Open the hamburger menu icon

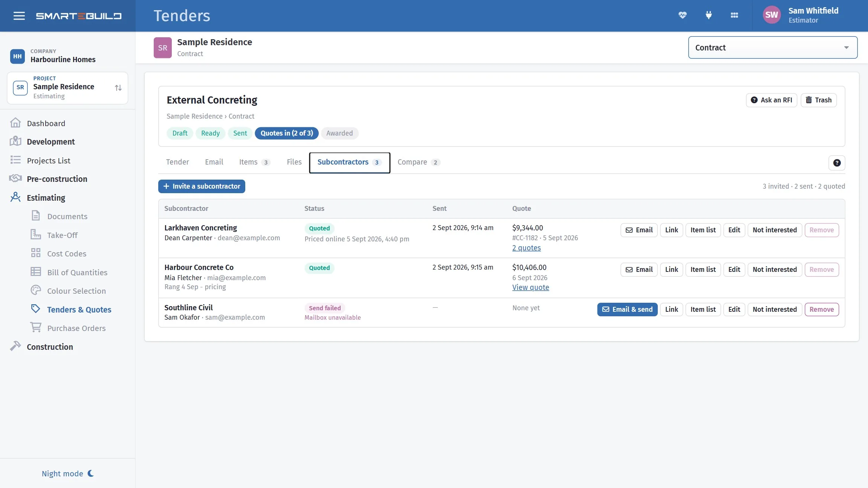point(19,16)
